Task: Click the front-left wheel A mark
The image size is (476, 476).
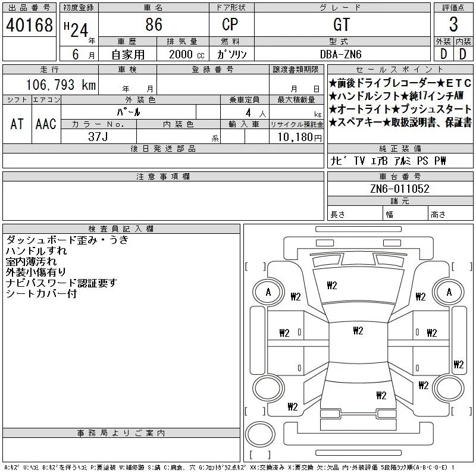Action: (268, 292)
